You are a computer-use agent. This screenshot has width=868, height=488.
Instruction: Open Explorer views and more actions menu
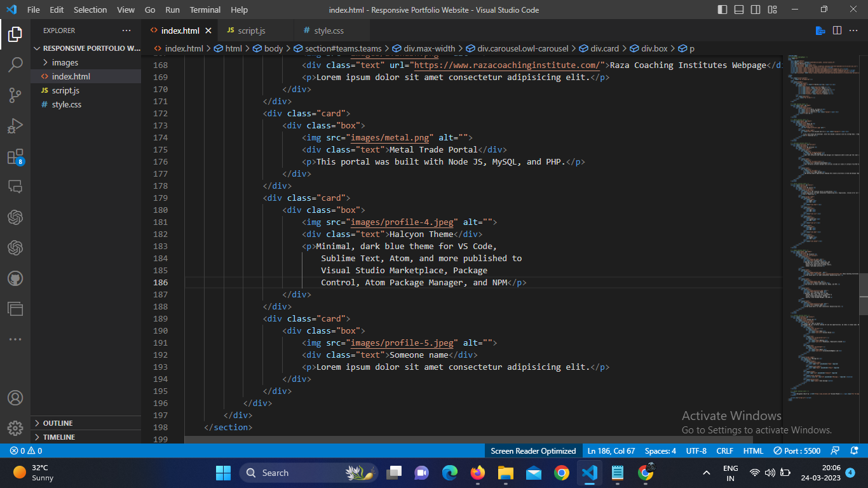point(126,30)
